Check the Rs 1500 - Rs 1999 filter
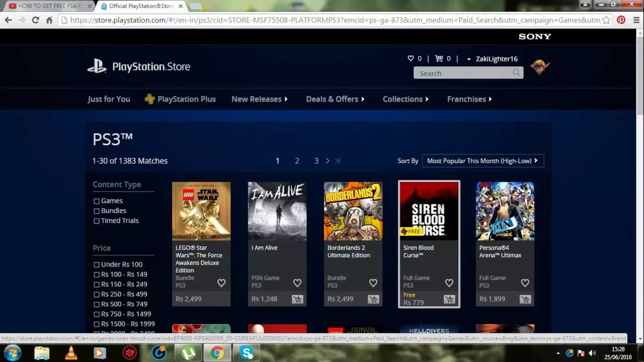This screenshot has height=362, width=644. pos(97,324)
